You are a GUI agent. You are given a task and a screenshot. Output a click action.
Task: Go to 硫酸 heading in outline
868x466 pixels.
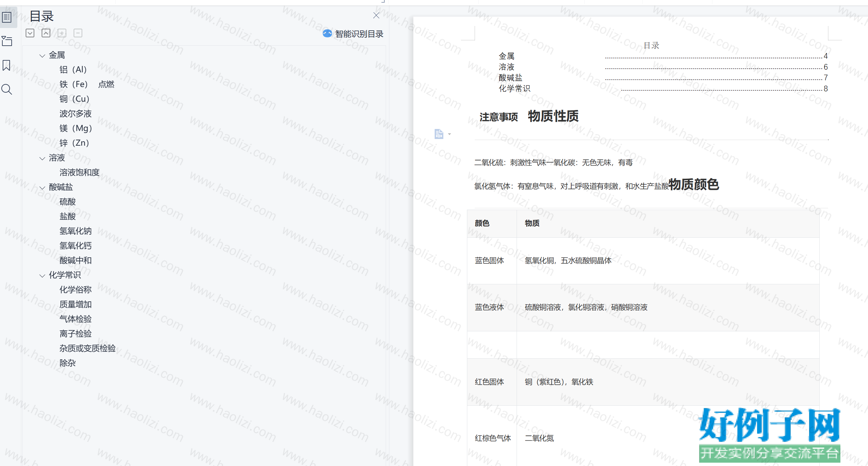(67, 202)
